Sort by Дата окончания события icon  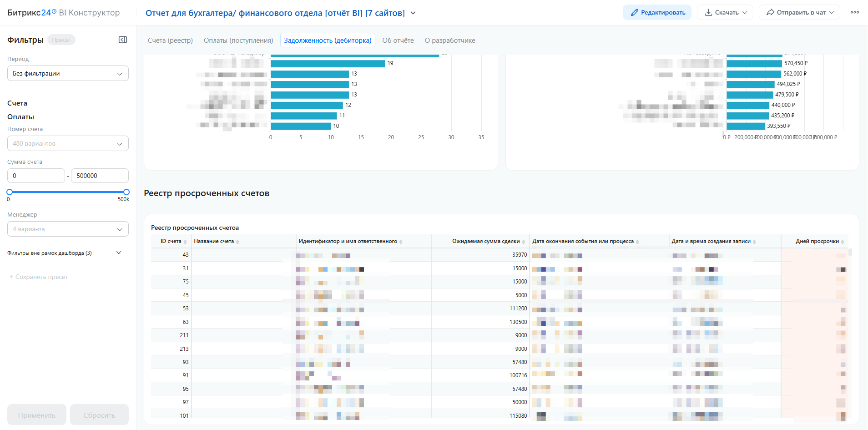[x=637, y=242]
